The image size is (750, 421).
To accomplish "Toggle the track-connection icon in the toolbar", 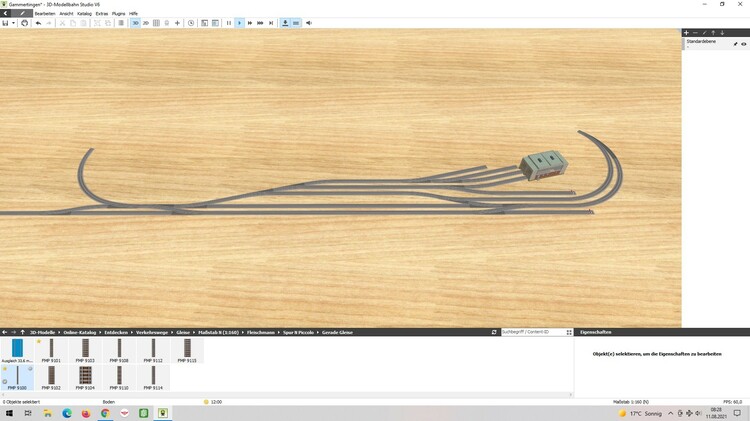I will (x=296, y=23).
